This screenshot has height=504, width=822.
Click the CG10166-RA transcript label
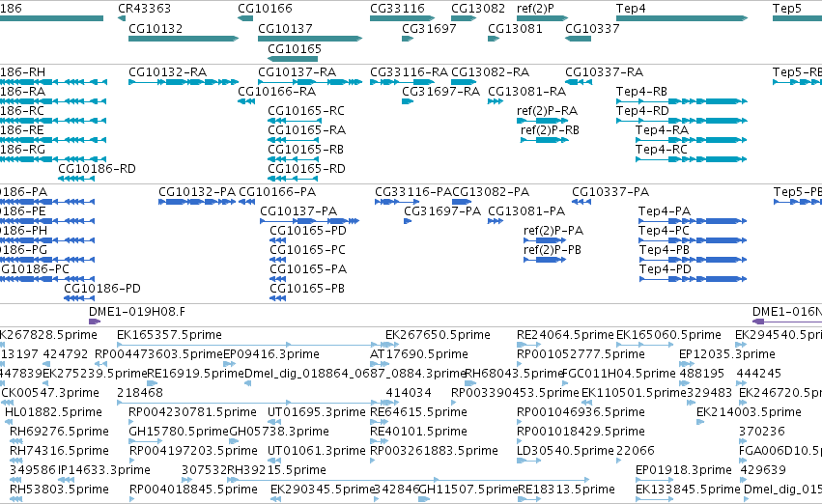[277, 91]
